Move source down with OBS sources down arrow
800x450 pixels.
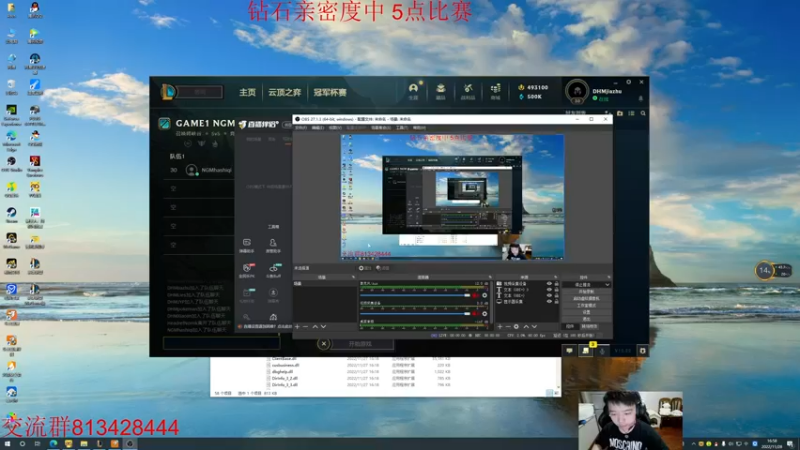click(534, 327)
